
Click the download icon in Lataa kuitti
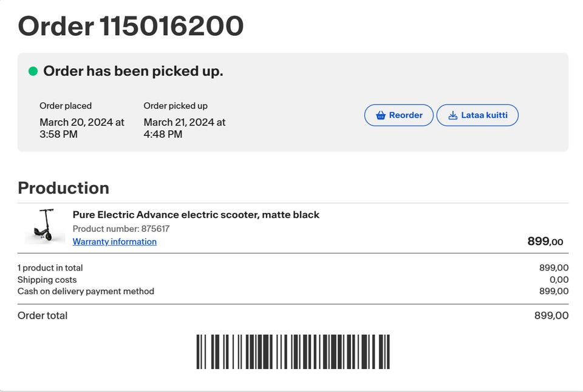point(452,115)
